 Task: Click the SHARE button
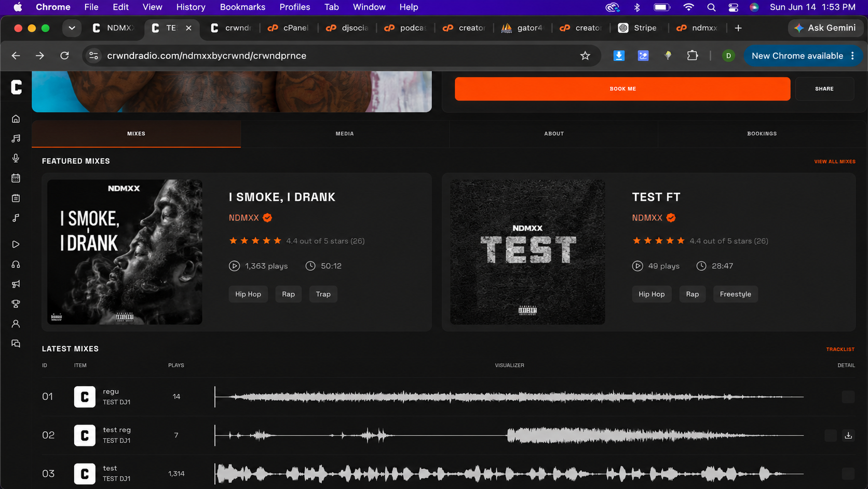[x=824, y=89]
